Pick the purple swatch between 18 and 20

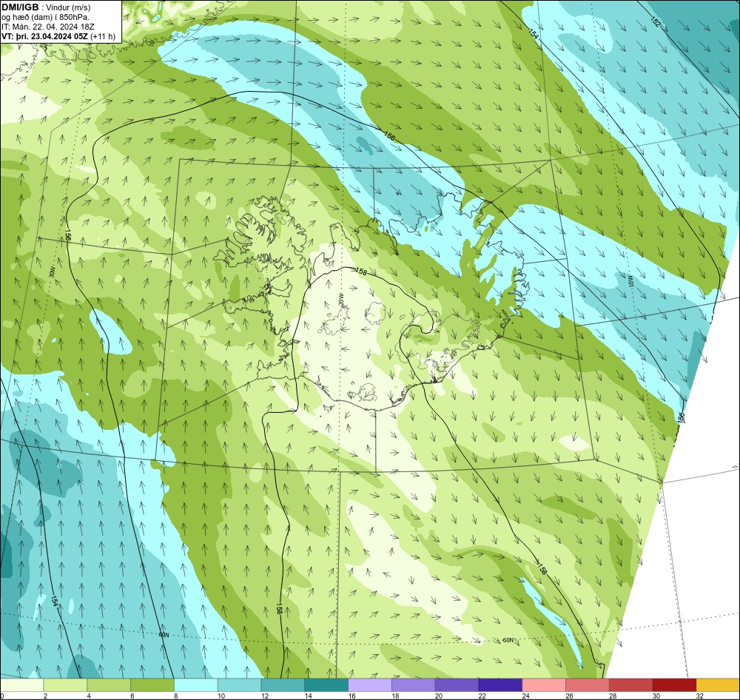coord(414,684)
